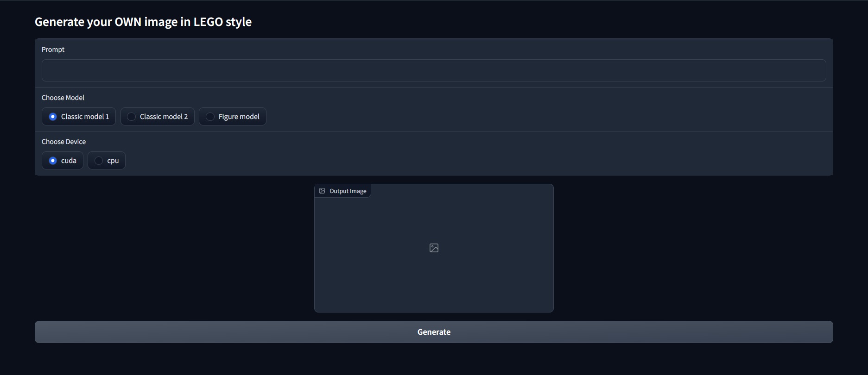Click the Choose Device label

[x=63, y=142]
